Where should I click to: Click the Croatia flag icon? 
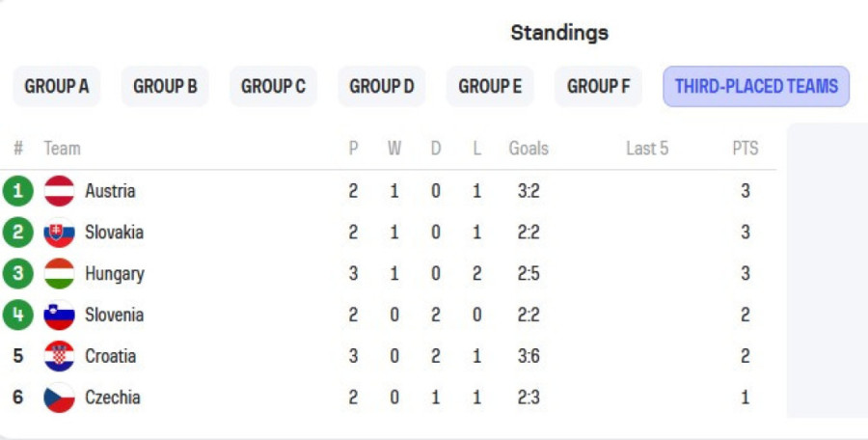(x=60, y=356)
